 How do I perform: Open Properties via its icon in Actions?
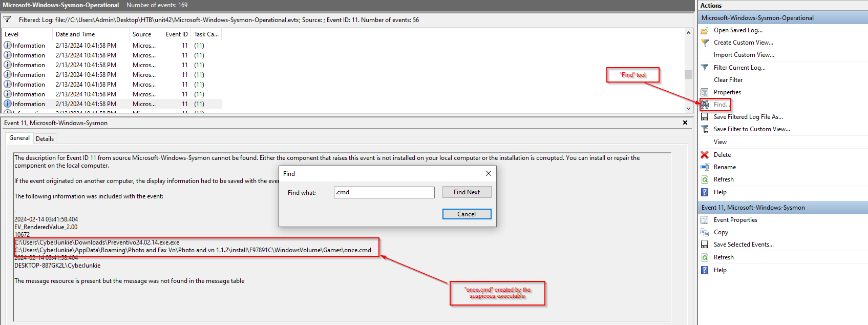(x=705, y=92)
